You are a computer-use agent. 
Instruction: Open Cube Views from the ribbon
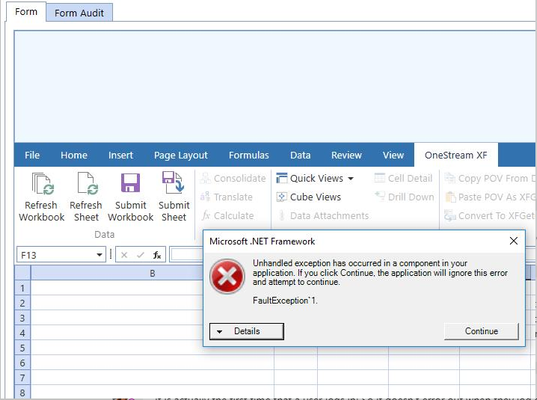click(309, 197)
